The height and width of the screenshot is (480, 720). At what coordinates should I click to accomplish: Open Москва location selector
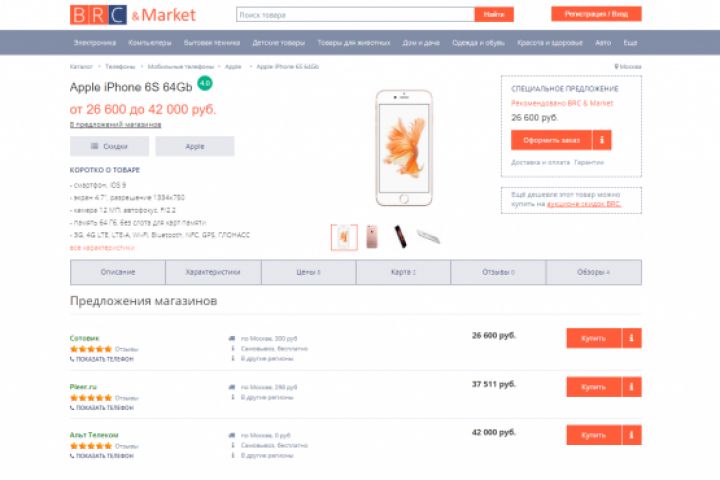[628, 67]
